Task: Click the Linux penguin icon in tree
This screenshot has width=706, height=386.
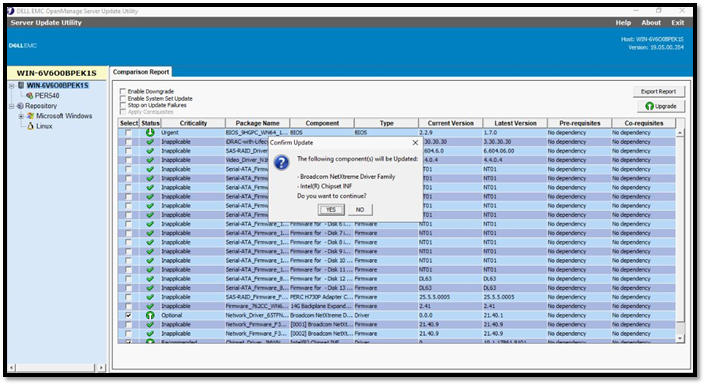Action: click(31, 126)
